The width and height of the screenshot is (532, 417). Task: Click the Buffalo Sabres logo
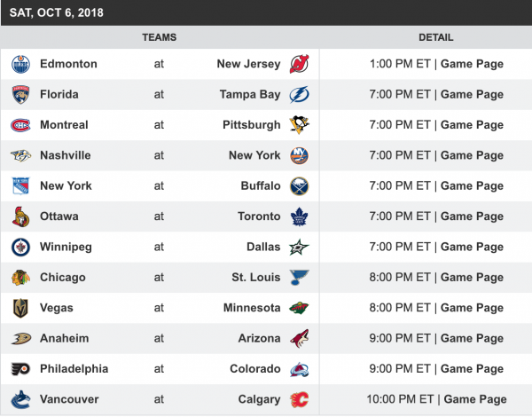point(299,186)
